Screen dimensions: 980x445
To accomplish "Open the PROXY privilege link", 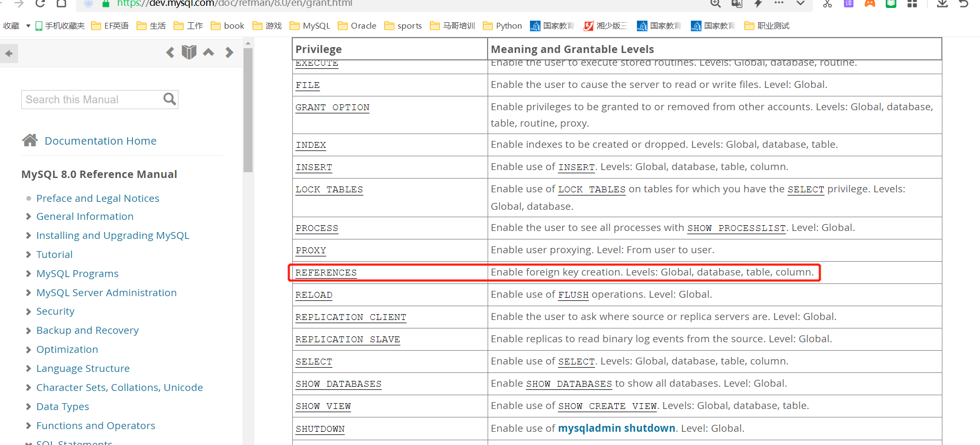I will [x=311, y=251].
